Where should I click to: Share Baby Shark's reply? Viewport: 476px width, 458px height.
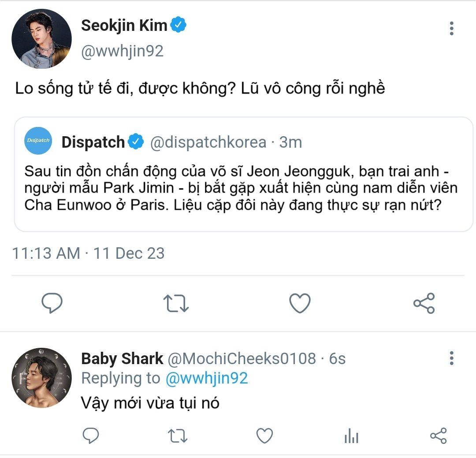tap(438, 436)
